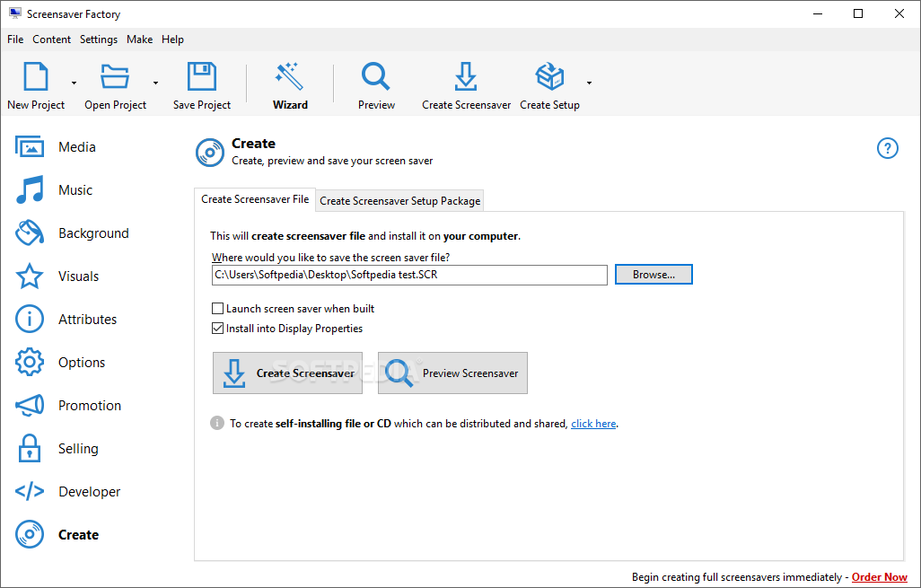Viewport: 921px width, 588px height.
Task: Open the Content menu
Action: click(x=52, y=39)
